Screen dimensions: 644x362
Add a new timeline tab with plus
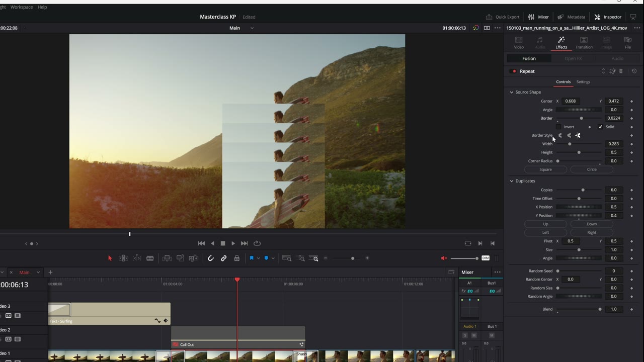tap(50, 273)
